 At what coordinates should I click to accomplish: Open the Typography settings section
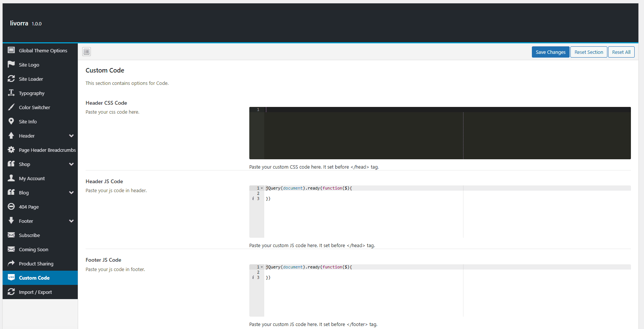(40, 93)
